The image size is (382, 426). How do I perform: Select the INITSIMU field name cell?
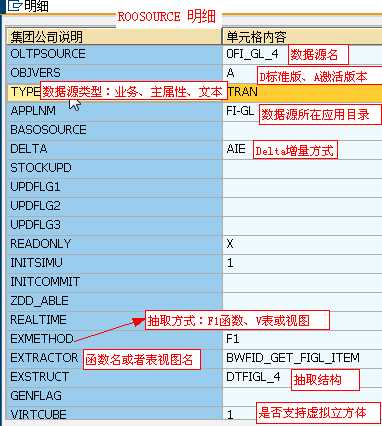(114, 263)
